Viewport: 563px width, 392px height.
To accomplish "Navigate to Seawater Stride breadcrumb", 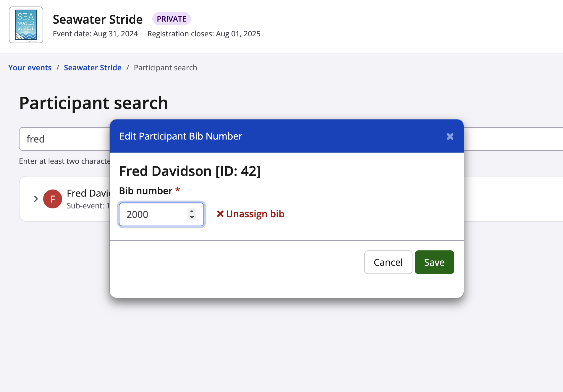I will click(93, 67).
